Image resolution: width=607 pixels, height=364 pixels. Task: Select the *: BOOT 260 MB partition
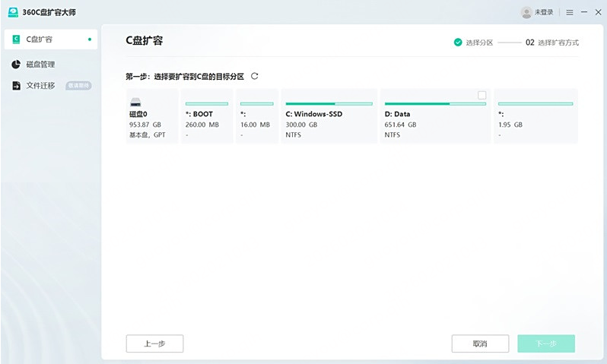207,116
